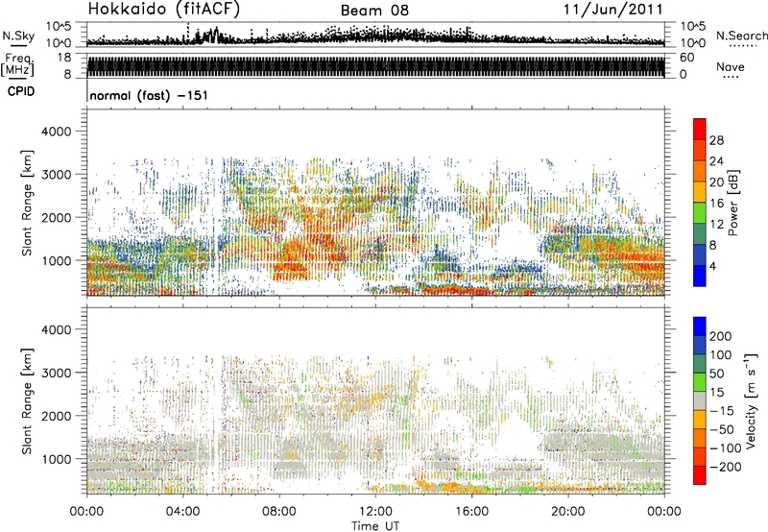Click the '-50' velocity colorbar tick label
768x532 pixels.
tap(722, 429)
